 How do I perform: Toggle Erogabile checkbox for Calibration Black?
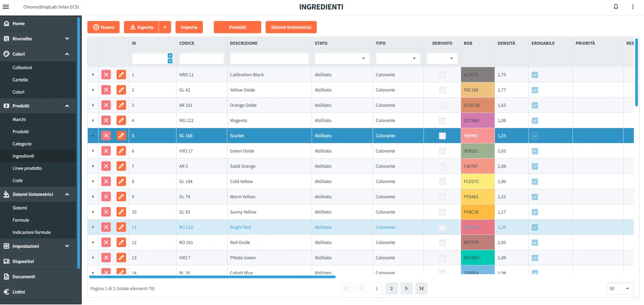[x=535, y=75]
